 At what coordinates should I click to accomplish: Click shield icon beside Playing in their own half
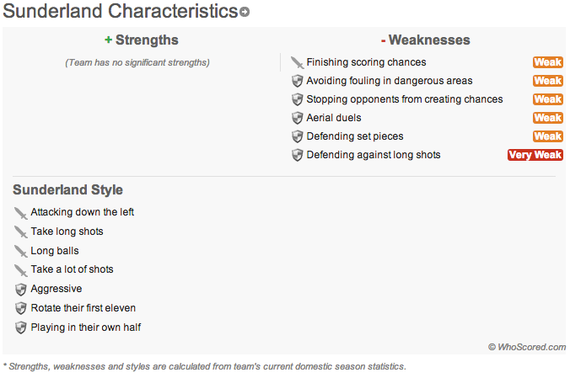tap(21, 328)
